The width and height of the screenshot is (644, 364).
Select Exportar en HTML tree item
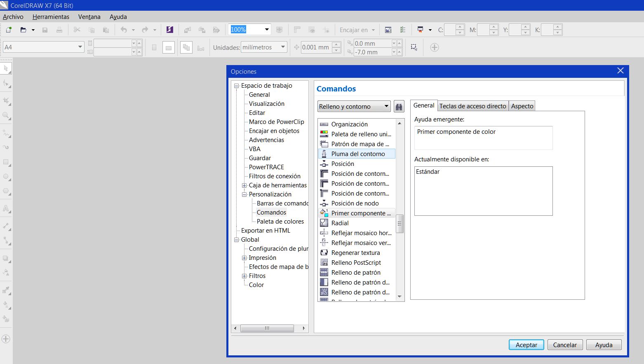266,231
